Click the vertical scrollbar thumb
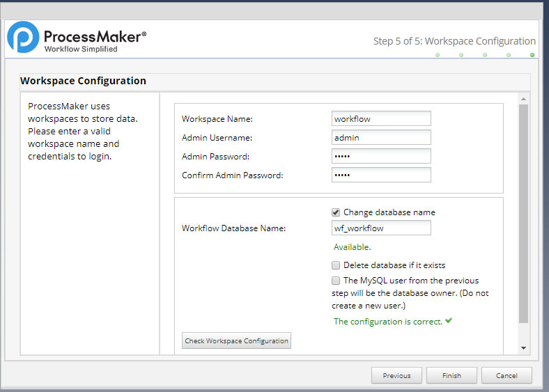This screenshot has width=549, height=392. click(x=523, y=214)
